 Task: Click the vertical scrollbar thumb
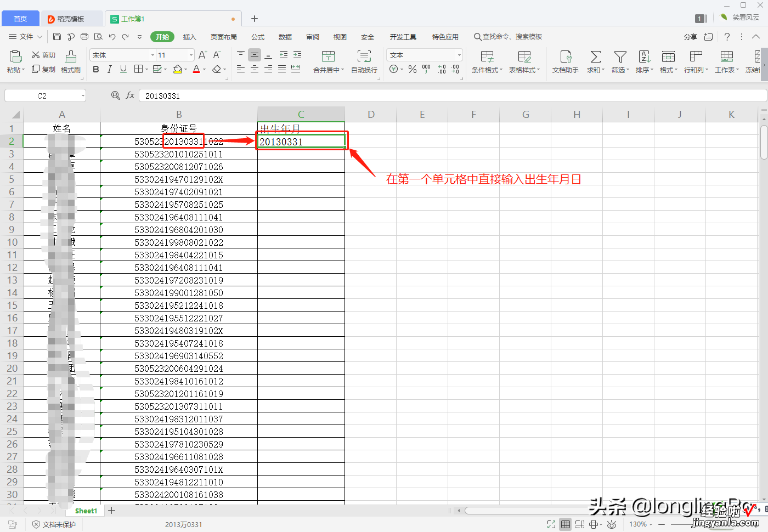[x=764, y=142]
